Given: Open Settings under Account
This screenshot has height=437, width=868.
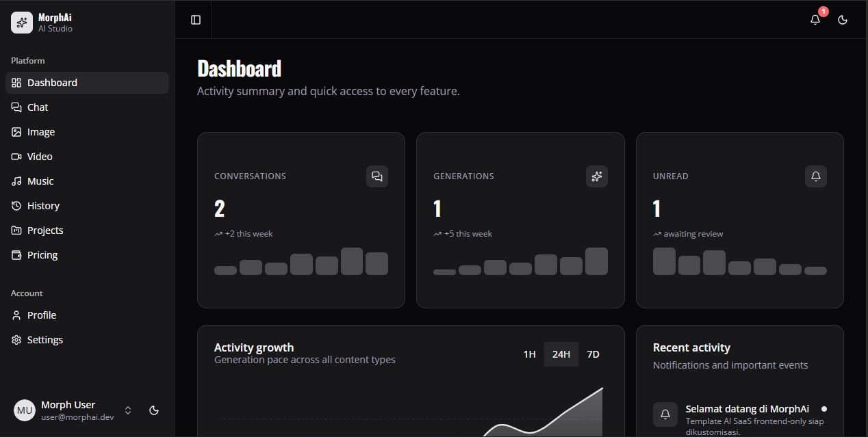Looking at the screenshot, I should (87, 340).
